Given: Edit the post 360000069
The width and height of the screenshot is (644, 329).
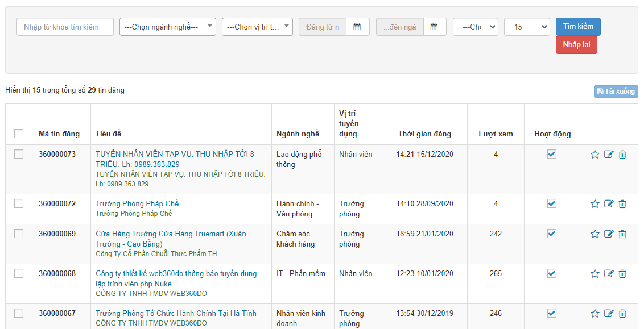Looking at the screenshot, I should (609, 234).
